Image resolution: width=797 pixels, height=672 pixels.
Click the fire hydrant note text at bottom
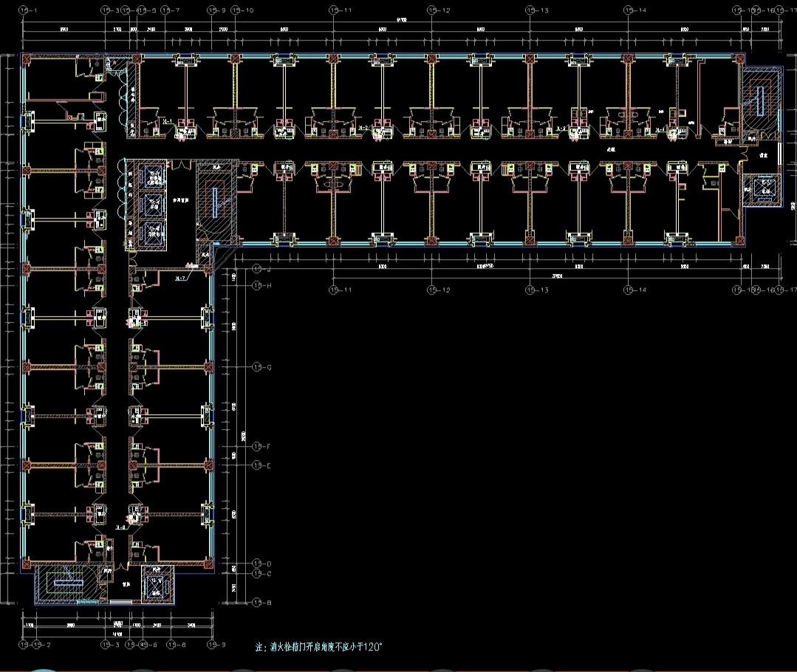tap(318, 647)
